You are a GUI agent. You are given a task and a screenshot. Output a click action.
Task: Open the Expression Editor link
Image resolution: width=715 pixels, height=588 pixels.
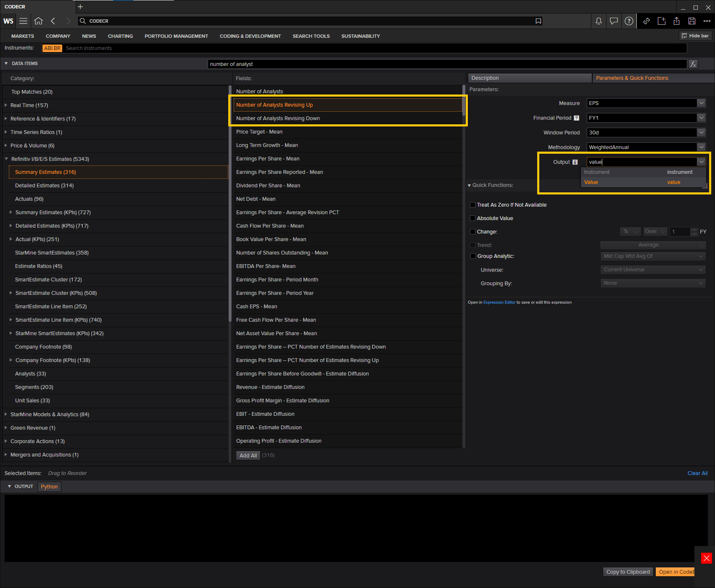[x=499, y=302]
